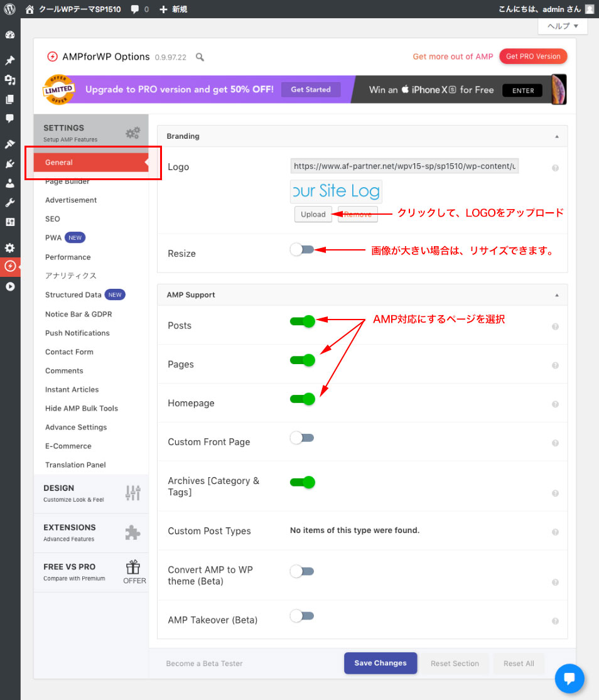The image size is (599, 700).
Task: Open Posts pin icon in sidebar
Action: (10, 60)
